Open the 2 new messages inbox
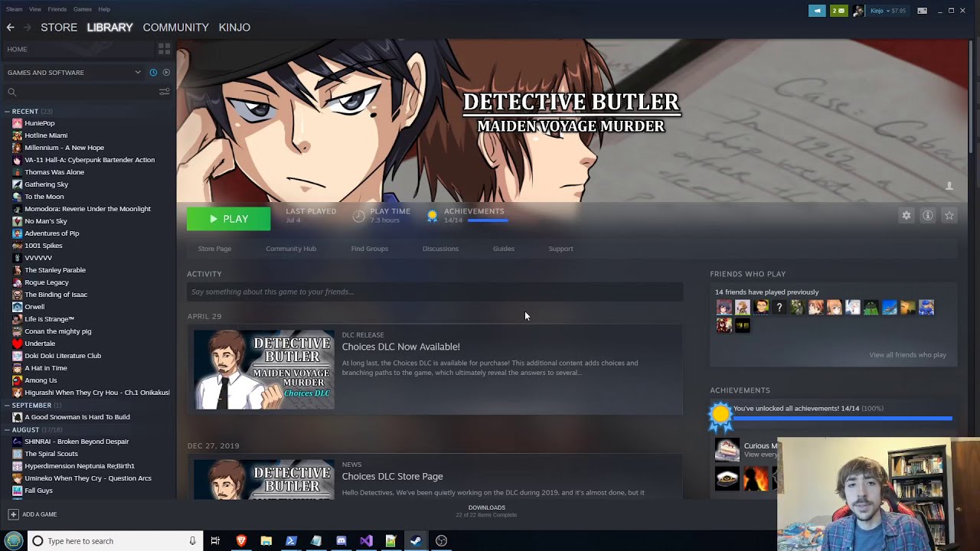Viewport: 980px width, 551px height. point(839,11)
